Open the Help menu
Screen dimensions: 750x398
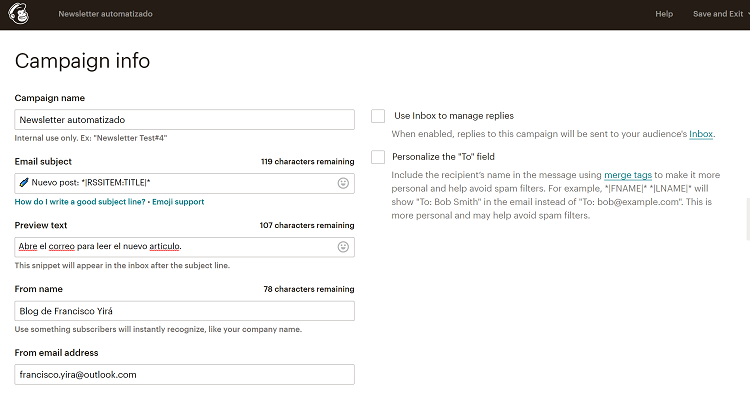[664, 14]
